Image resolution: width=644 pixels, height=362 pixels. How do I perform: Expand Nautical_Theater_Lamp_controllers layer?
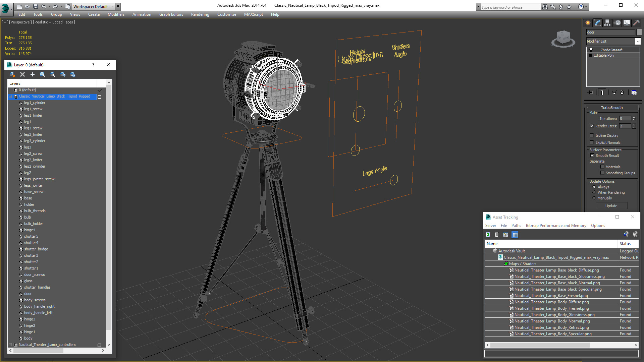pos(10,345)
